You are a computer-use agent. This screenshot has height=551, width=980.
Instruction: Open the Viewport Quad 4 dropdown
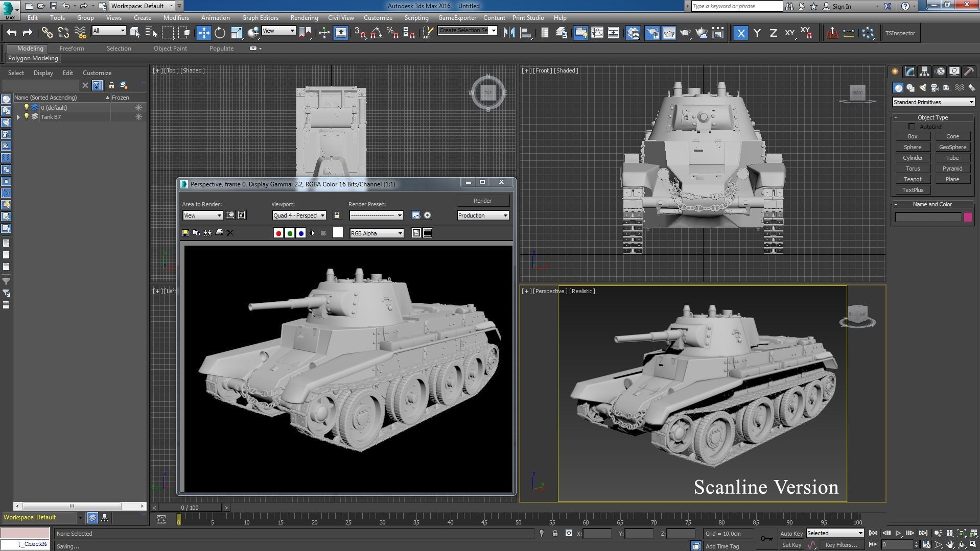tap(299, 215)
